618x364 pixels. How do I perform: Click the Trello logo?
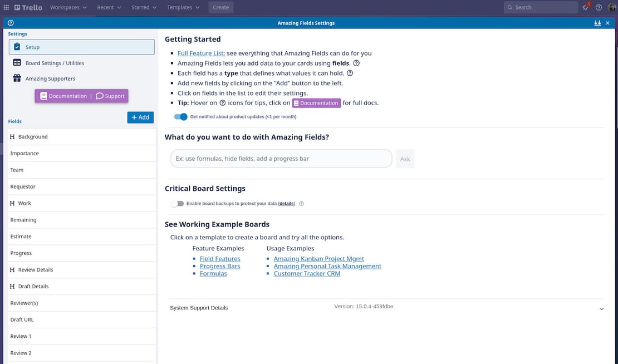point(28,7)
